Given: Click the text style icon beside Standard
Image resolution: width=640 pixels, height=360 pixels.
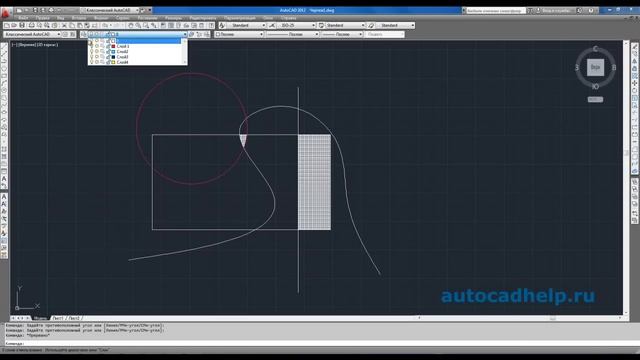Looking at the screenshot, I should [222, 25].
